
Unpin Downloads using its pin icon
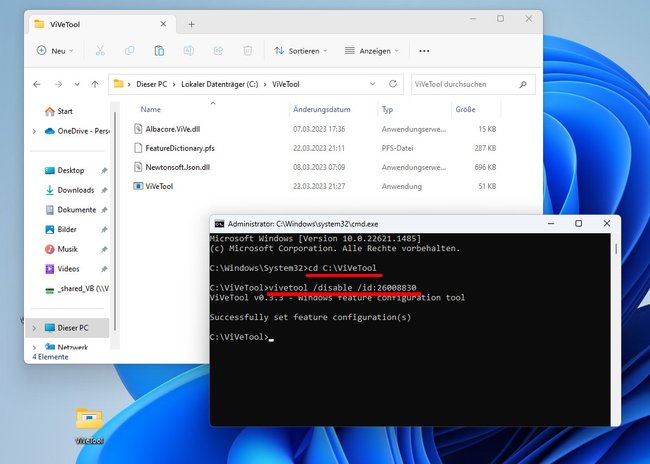(x=104, y=190)
